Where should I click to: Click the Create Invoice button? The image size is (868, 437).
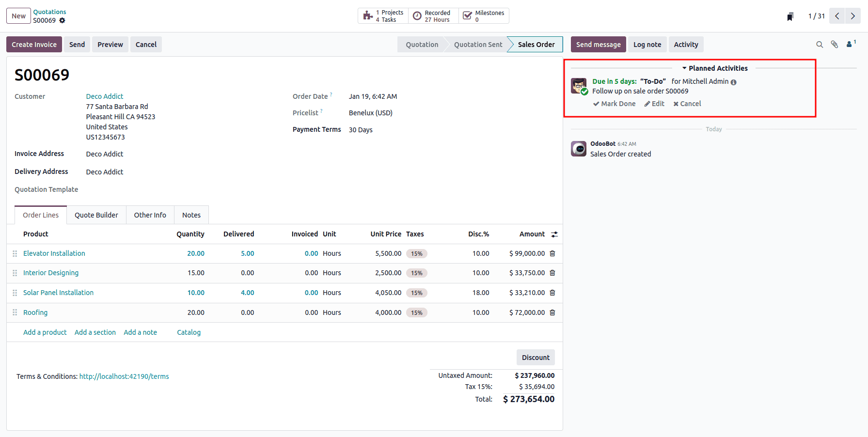34,44
